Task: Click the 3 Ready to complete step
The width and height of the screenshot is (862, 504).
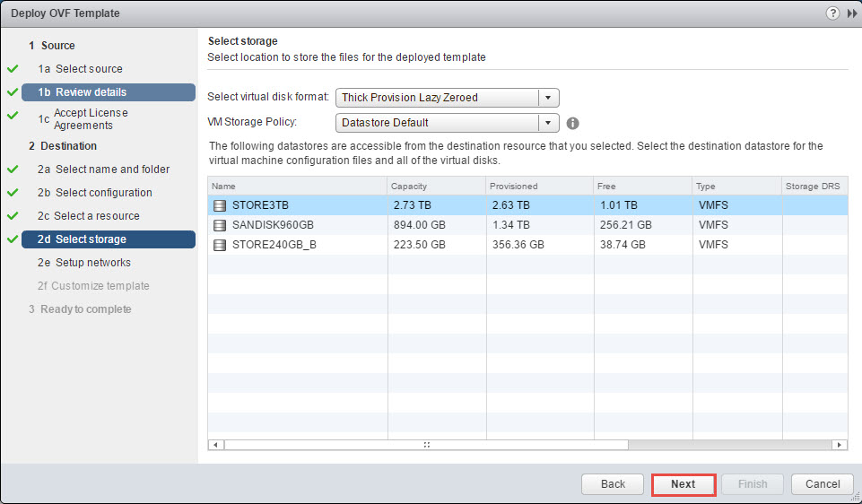Action: click(x=80, y=309)
